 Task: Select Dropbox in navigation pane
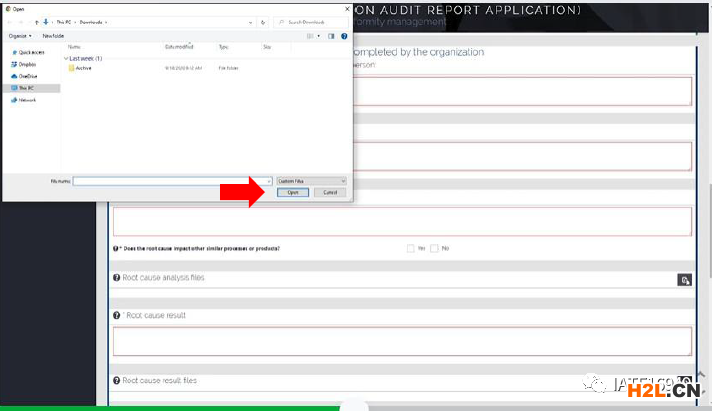coord(28,64)
